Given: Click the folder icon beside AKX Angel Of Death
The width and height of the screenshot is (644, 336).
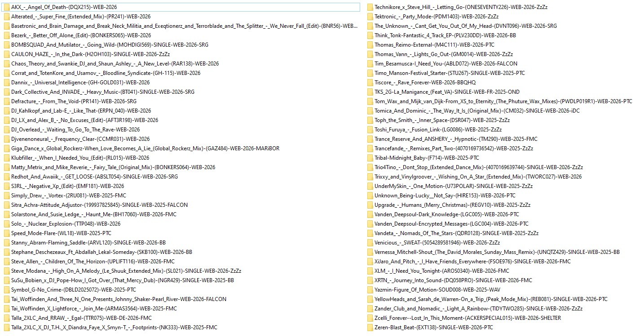Looking at the screenshot, I should [6, 7].
